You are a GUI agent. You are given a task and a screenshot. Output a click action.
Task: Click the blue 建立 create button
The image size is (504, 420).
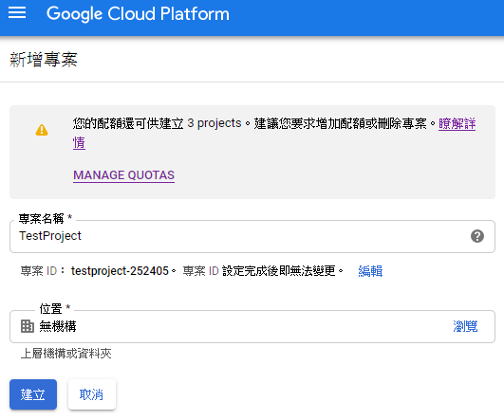tap(33, 394)
